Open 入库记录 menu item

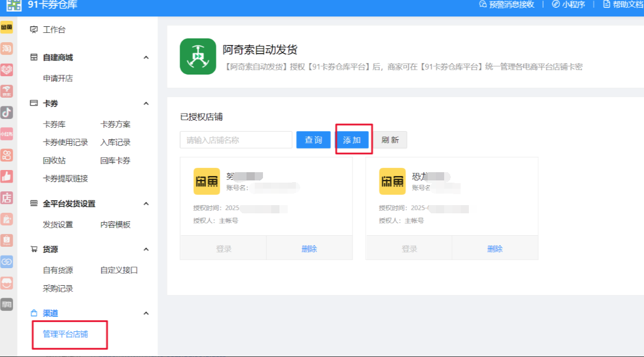[115, 143]
